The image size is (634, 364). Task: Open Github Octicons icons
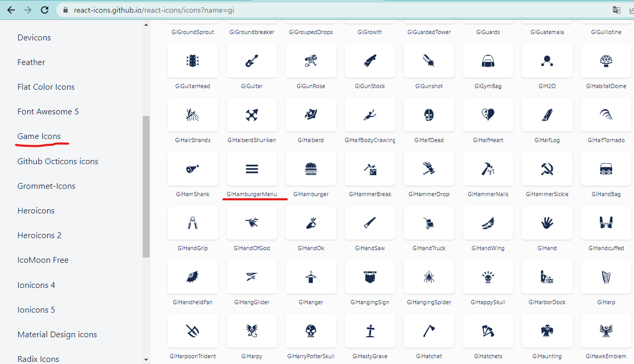tap(58, 162)
